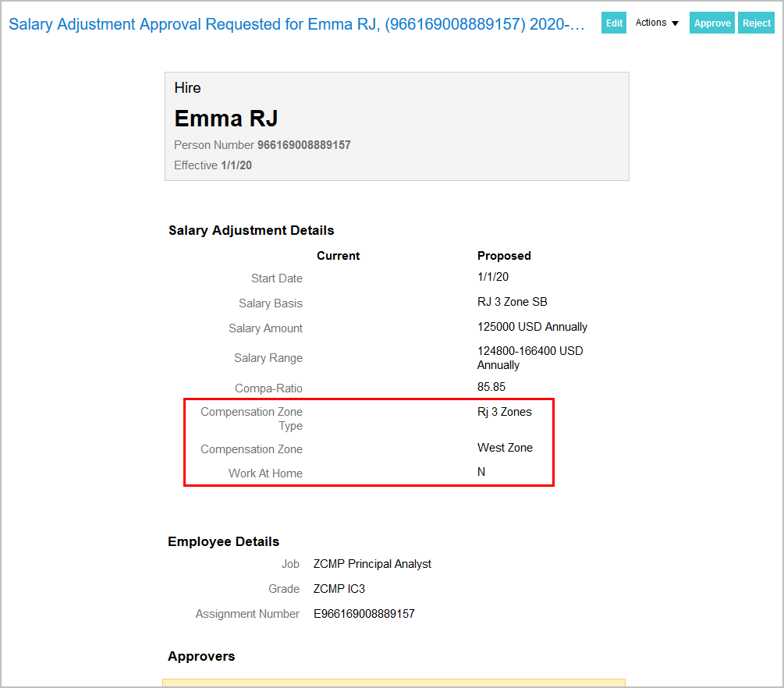The width and height of the screenshot is (784, 688).
Task: Click the Edit button
Action: click(x=614, y=23)
